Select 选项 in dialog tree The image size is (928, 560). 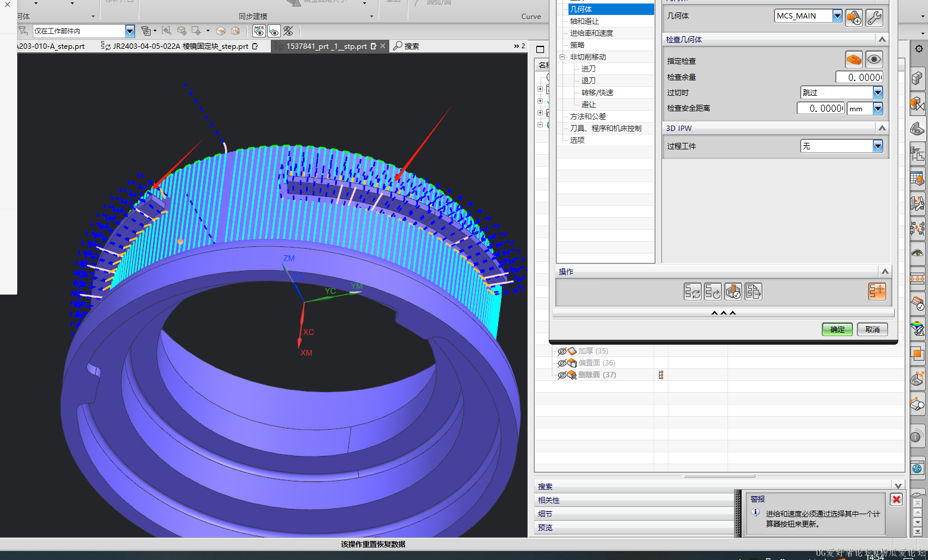click(577, 140)
